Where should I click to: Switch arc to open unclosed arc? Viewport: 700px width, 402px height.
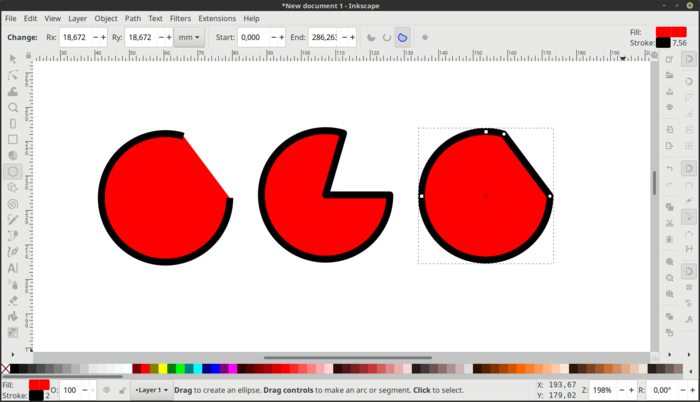coord(387,38)
